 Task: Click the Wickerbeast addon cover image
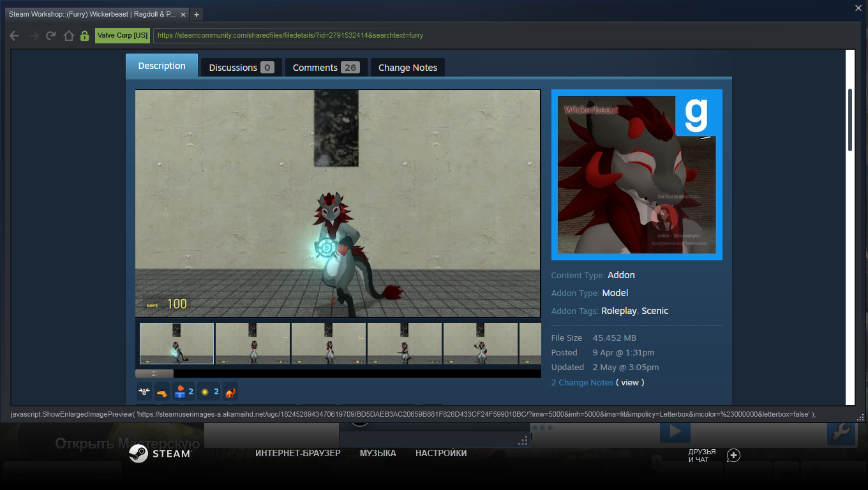tap(637, 175)
